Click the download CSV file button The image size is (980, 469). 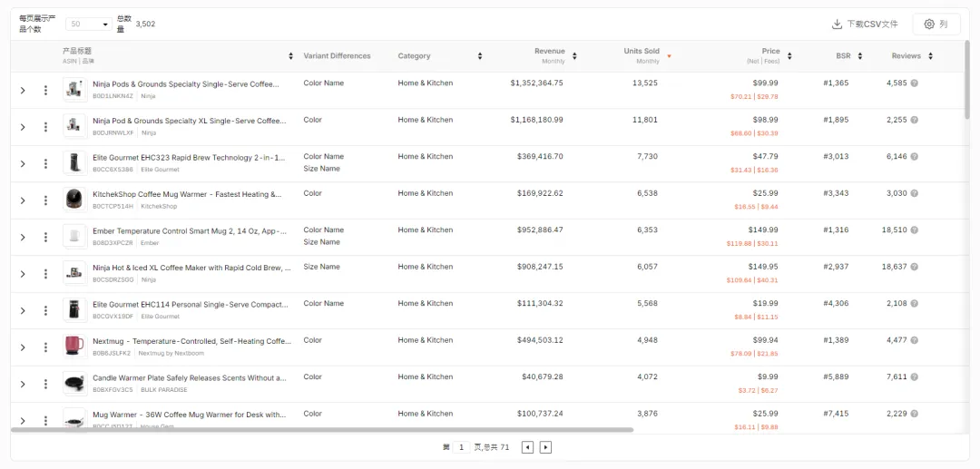[864, 24]
